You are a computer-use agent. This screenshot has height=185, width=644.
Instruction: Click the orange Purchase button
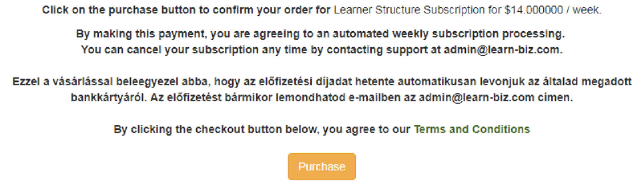(322, 167)
